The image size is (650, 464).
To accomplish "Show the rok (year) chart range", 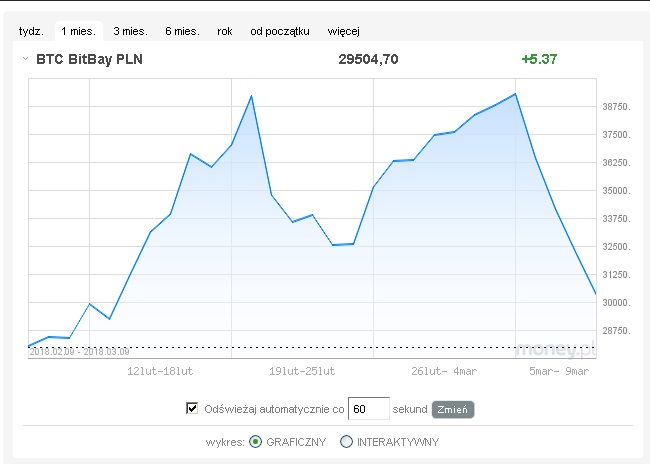I will [225, 31].
